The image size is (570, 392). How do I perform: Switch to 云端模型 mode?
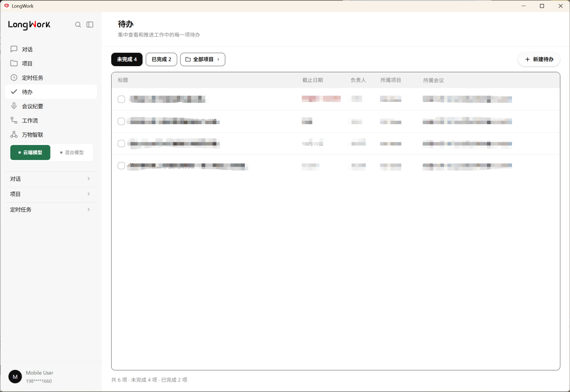(x=30, y=153)
